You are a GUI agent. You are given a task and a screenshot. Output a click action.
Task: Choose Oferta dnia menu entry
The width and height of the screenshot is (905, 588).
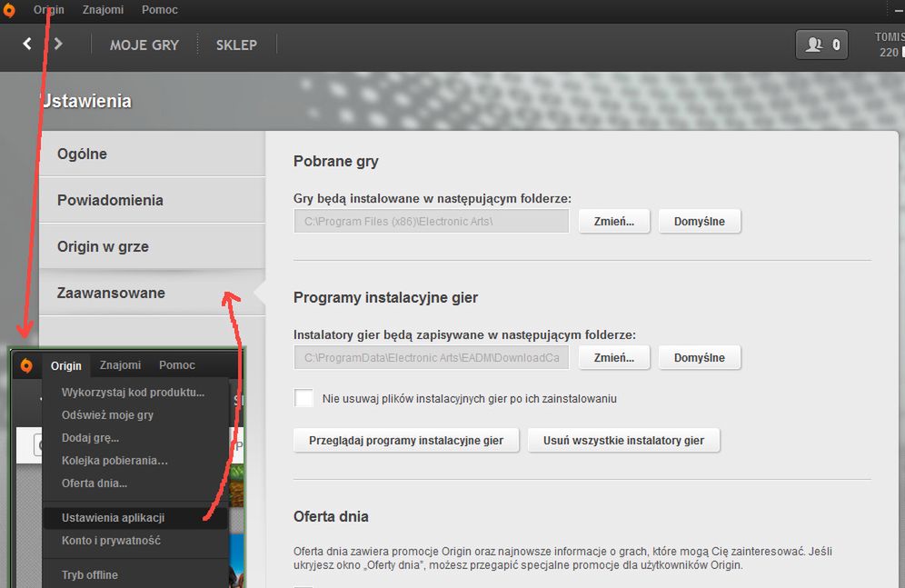click(x=135, y=483)
